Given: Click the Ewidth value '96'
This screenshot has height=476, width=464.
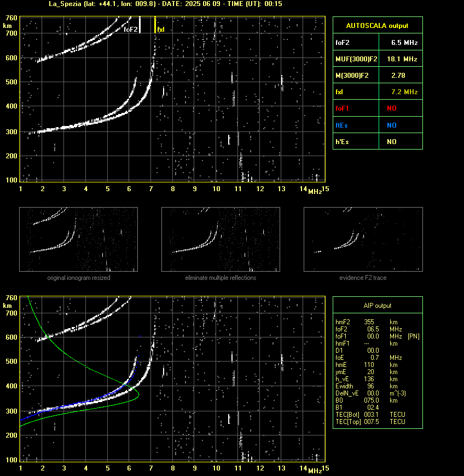Looking at the screenshot, I should [x=370, y=386].
